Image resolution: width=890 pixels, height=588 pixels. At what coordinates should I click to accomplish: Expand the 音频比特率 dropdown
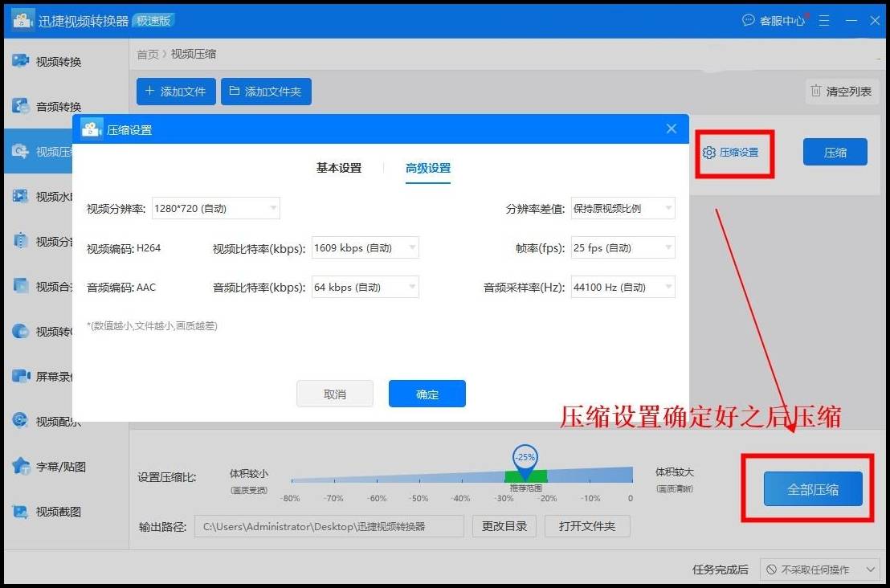coord(365,288)
